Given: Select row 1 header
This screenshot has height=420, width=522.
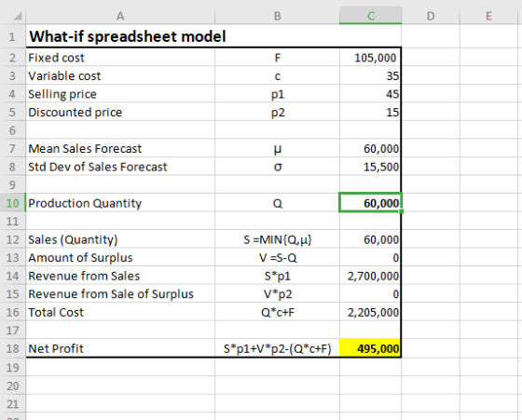Looking at the screenshot, I should [x=12, y=36].
